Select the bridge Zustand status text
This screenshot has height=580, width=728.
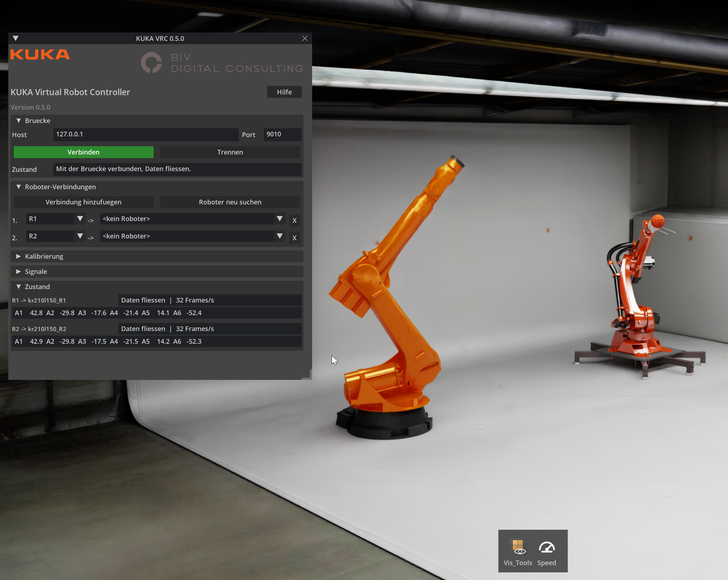coord(177,169)
